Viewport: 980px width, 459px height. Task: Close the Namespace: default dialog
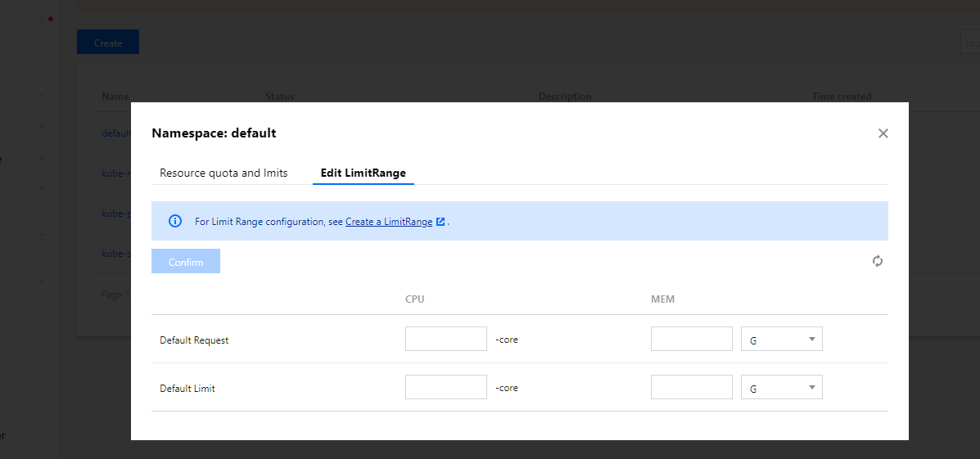click(x=883, y=133)
